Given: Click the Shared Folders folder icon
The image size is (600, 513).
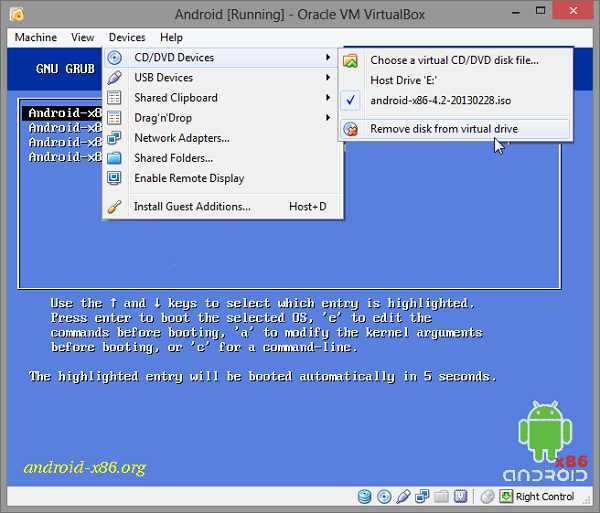Looking at the screenshot, I should pyautogui.click(x=114, y=158).
